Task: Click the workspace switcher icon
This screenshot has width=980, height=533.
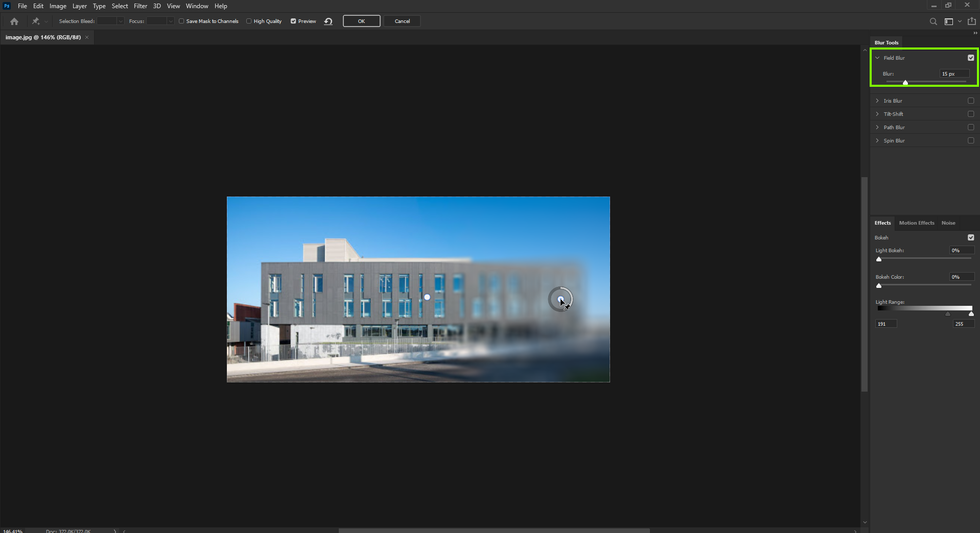Action: tap(948, 21)
